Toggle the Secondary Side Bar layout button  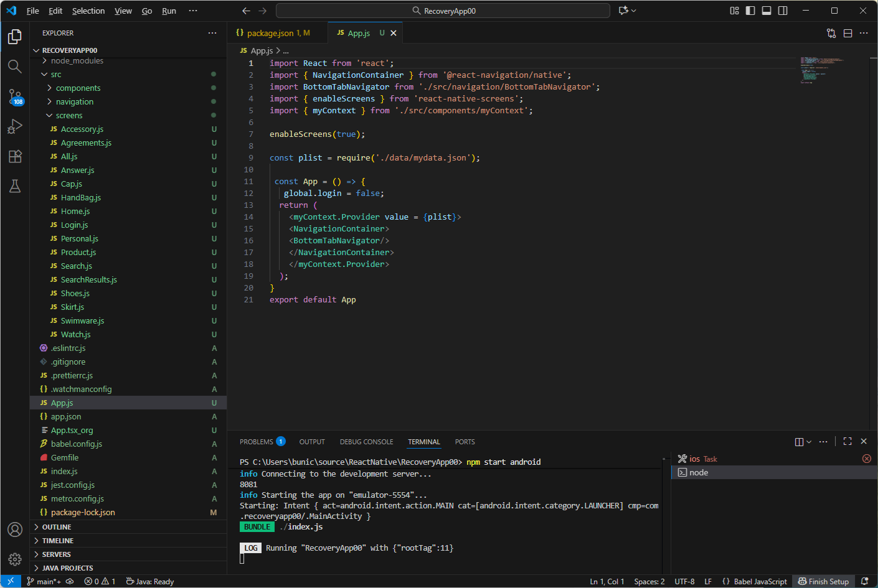click(783, 11)
